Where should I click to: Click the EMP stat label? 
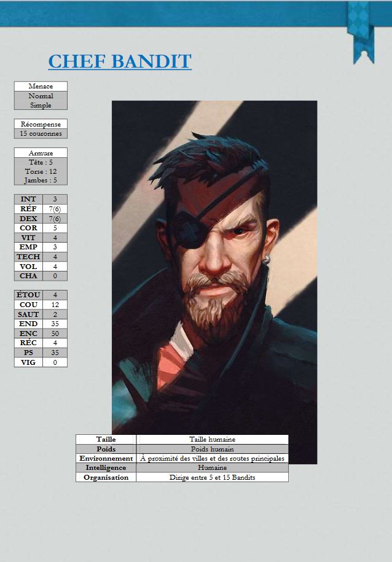point(28,247)
